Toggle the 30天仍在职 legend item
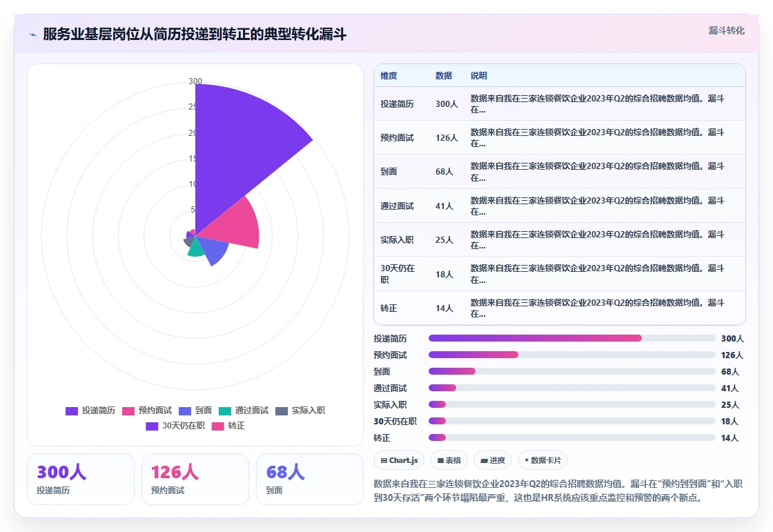This screenshot has width=773, height=532. click(x=175, y=426)
